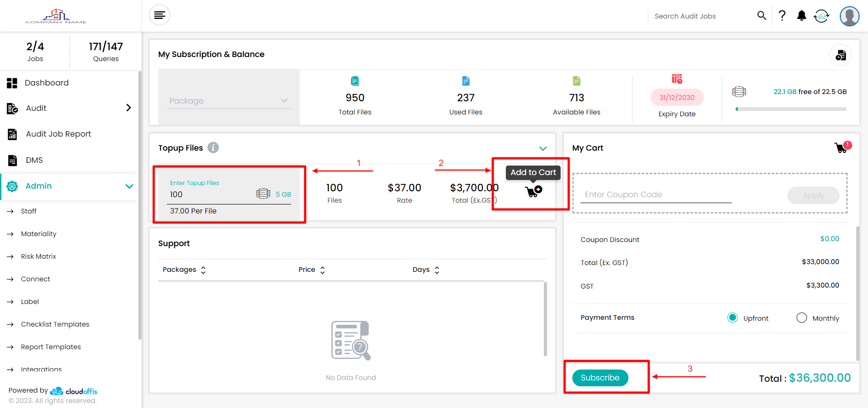This screenshot has width=868, height=408.
Task: Click the My Cart scrollbar
Action: point(858,293)
